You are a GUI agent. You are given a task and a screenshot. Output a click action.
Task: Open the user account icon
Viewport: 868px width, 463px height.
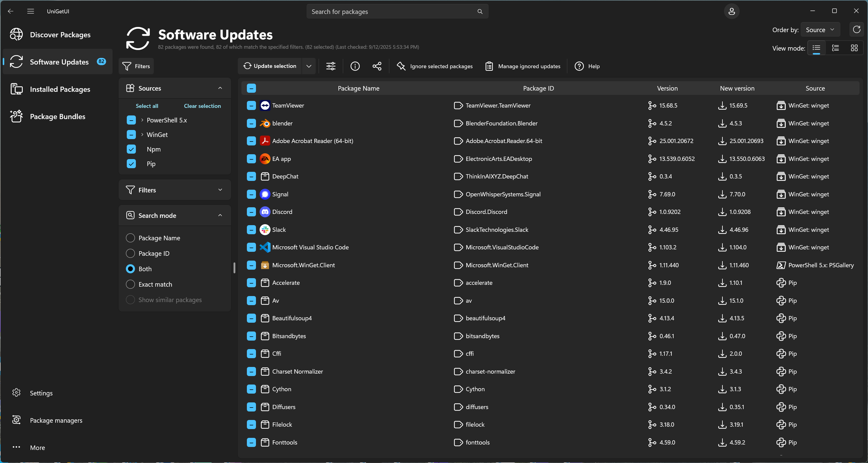[731, 12]
